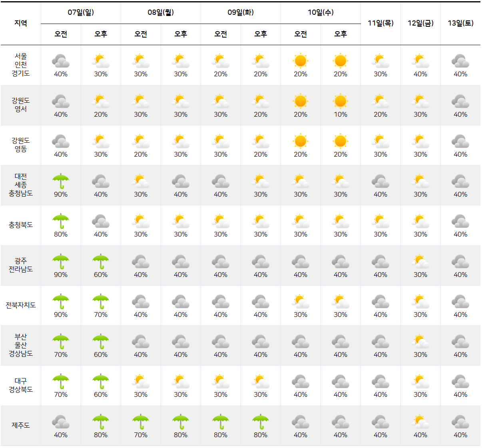
Task: Click the 11일(목) date header
Action: click(380, 23)
